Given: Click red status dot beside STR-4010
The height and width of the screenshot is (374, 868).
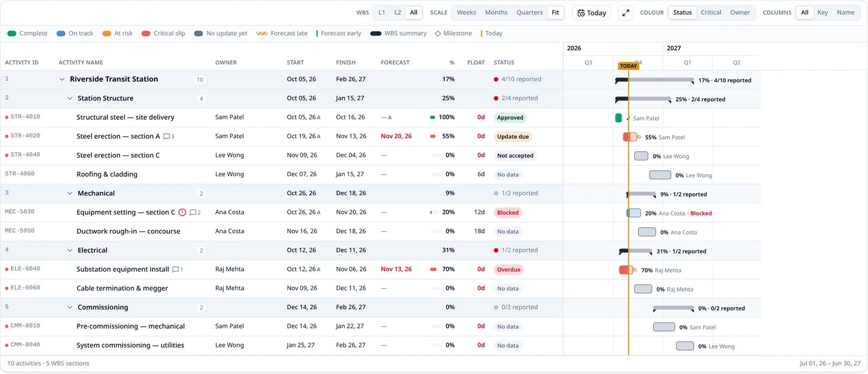Looking at the screenshot, I should 7,117.
